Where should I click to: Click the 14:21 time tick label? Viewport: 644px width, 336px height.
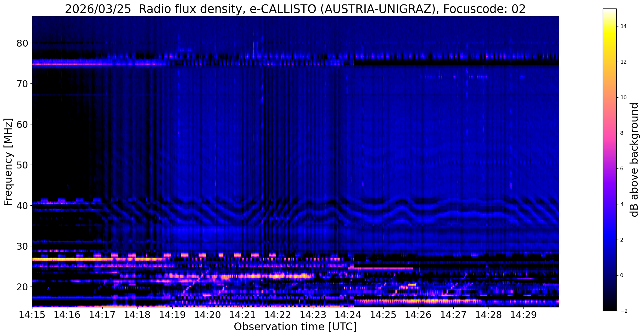(x=243, y=315)
